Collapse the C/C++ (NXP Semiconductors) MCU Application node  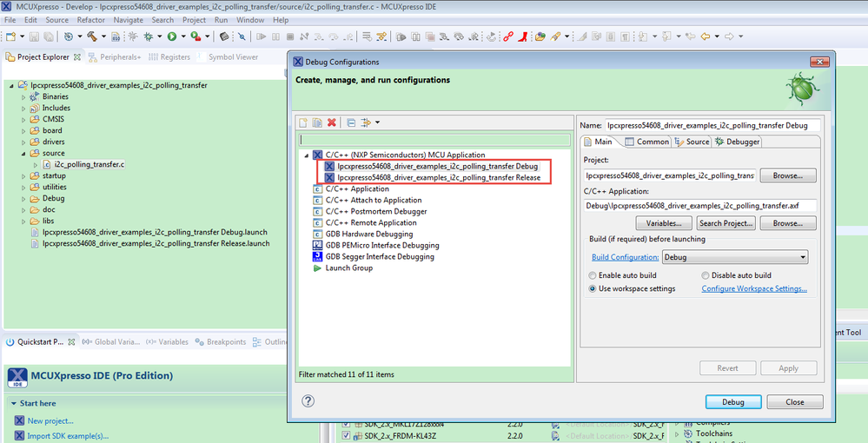(x=306, y=155)
